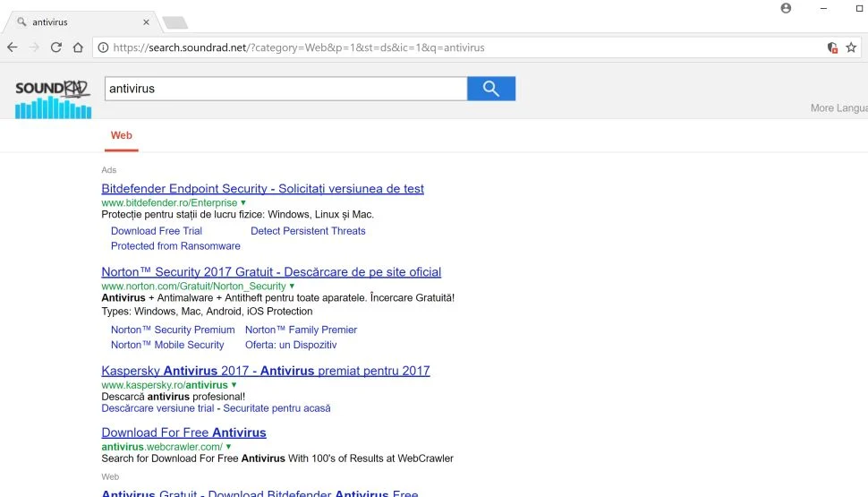Click www.bitdefender.ro/Enterprise green URL

tap(169, 202)
